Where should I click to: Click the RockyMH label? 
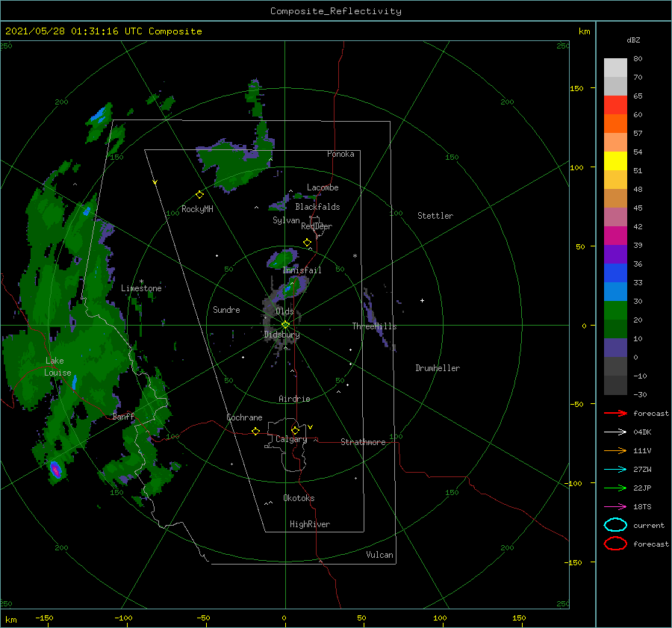(x=197, y=209)
